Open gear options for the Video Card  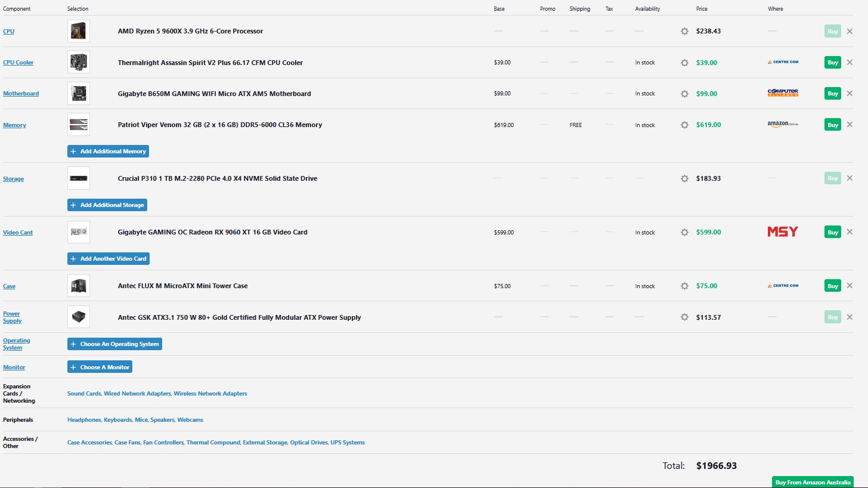(684, 232)
